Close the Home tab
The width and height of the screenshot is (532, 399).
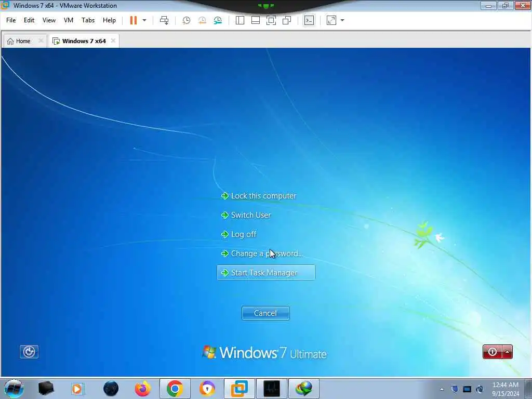pyautogui.click(x=41, y=41)
